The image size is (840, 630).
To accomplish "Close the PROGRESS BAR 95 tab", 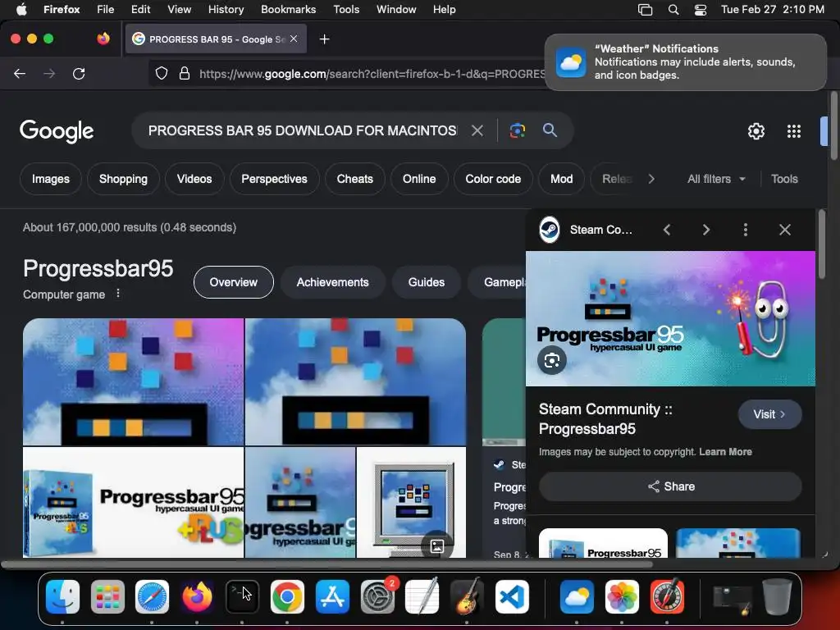I will (x=294, y=39).
